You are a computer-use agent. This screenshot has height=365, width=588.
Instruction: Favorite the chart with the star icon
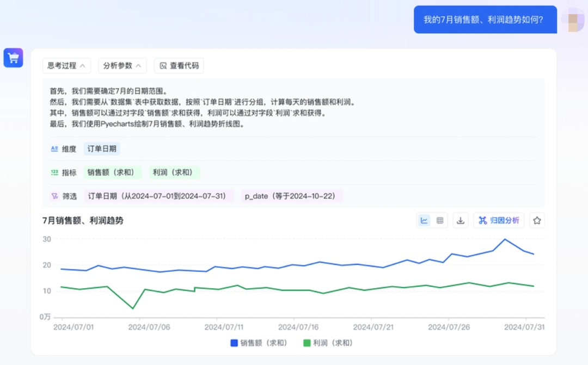click(x=537, y=221)
